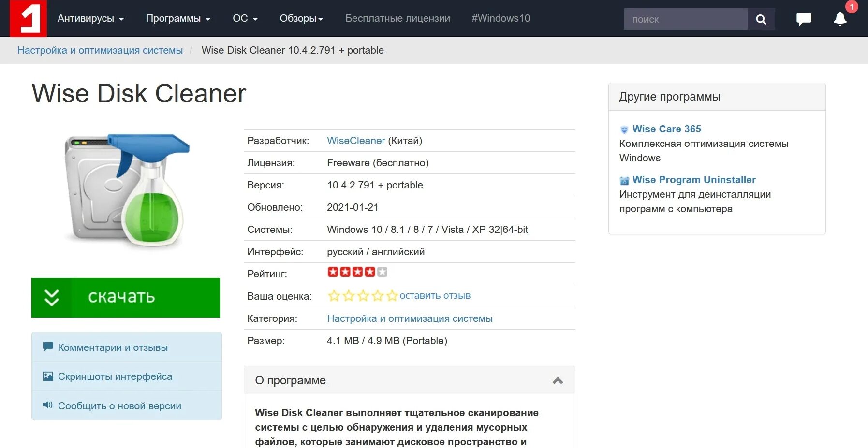Open Скриншоты интерфейса section
Screen dimensions: 868x448
coord(127,376)
